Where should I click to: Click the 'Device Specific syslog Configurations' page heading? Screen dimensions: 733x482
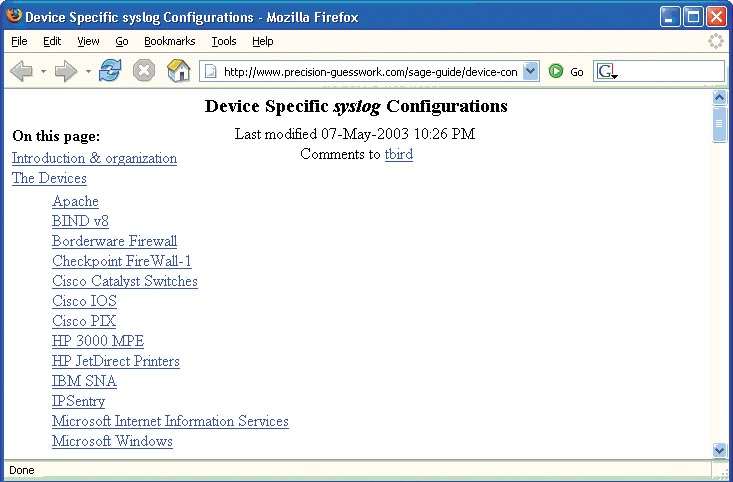(356, 107)
